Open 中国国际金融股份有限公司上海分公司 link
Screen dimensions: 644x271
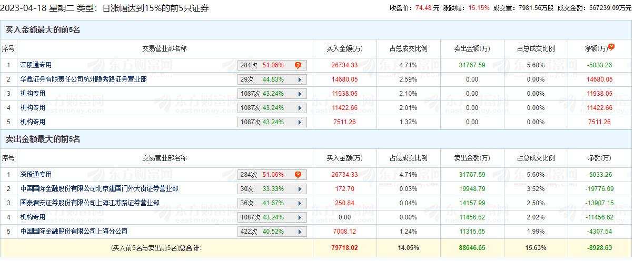pos(74,232)
